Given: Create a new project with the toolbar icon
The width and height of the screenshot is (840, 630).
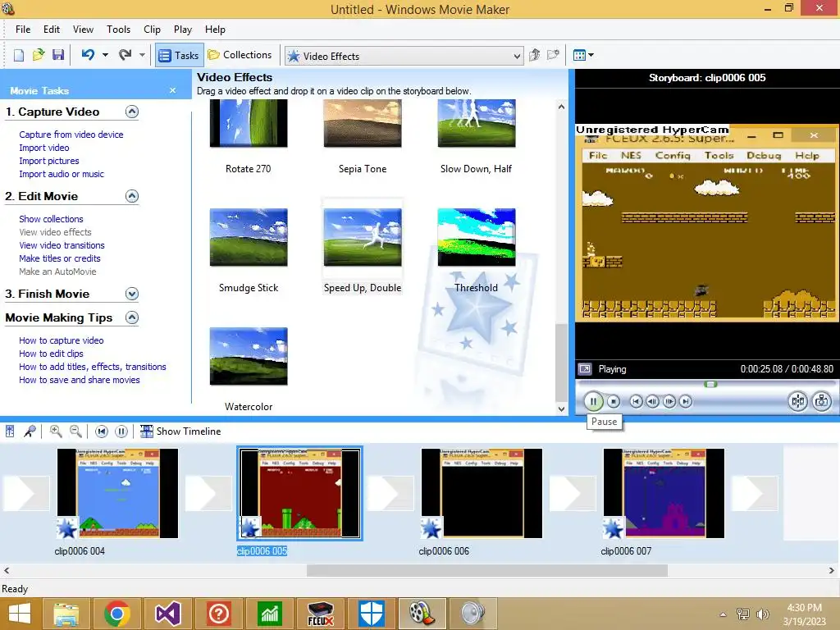Looking at the screenshot, I should (x=18, y=55).
